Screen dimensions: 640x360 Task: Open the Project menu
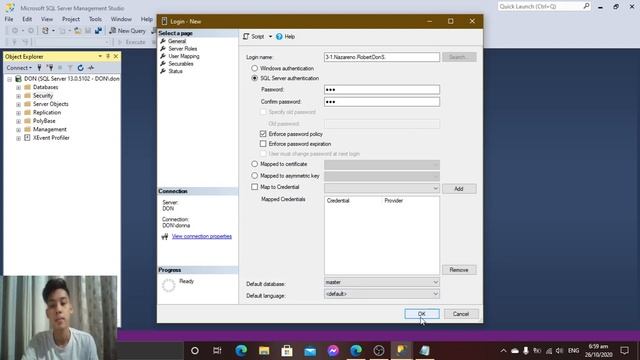coord(71,19)
